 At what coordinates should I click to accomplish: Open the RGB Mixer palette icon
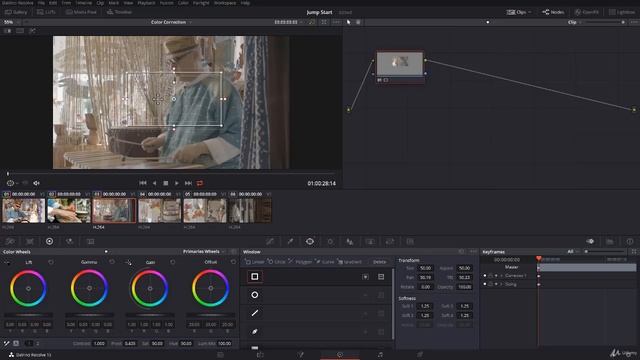(70, 242)
